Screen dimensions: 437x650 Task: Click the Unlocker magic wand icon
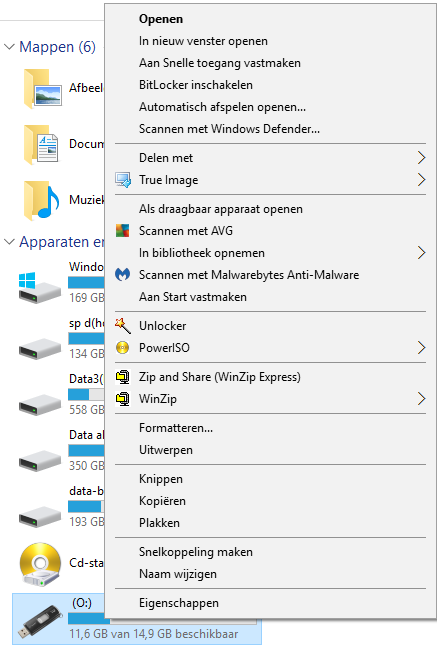pos(123,326)
